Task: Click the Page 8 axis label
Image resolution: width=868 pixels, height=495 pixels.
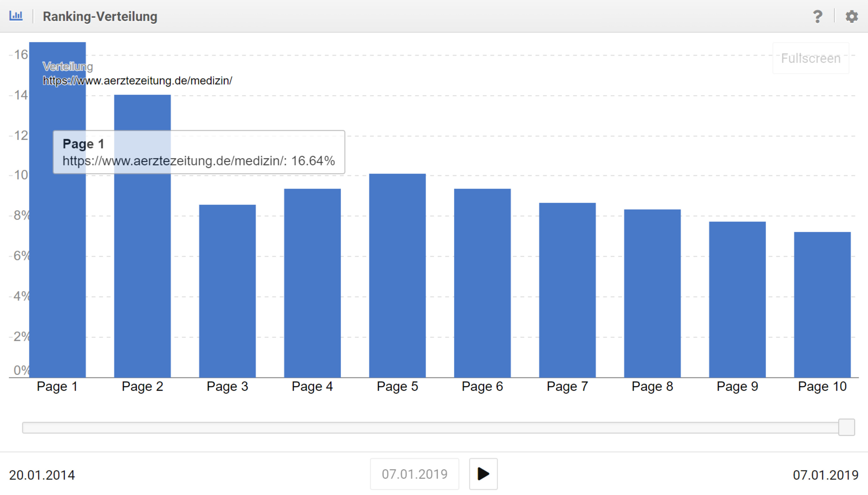Action: pos(652,387)
